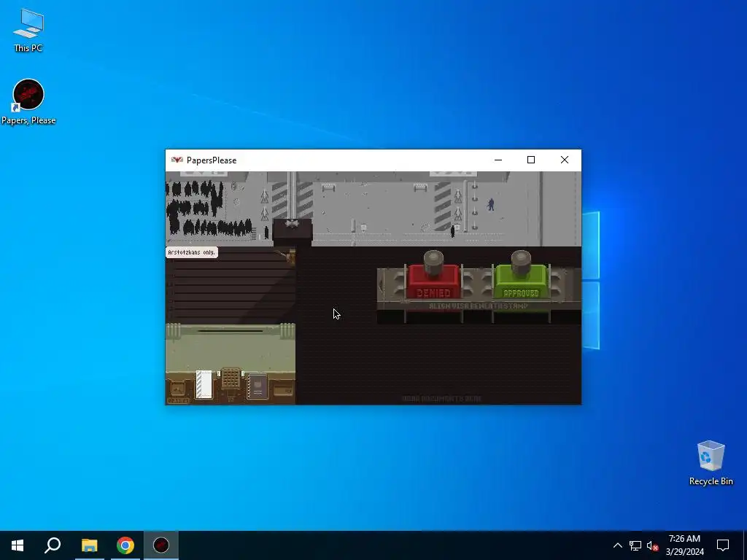
Task: Open the notification center icon
Action: [x=723, y=545]
